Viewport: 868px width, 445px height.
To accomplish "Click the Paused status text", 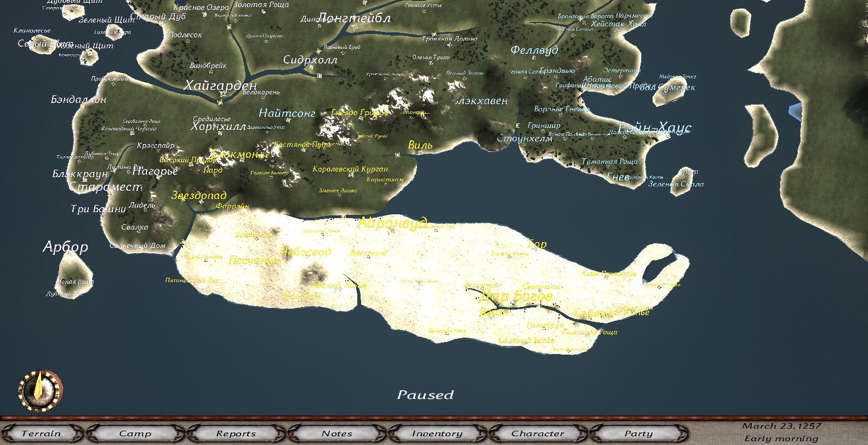I will pyautogui.click(x=425, y=395).
